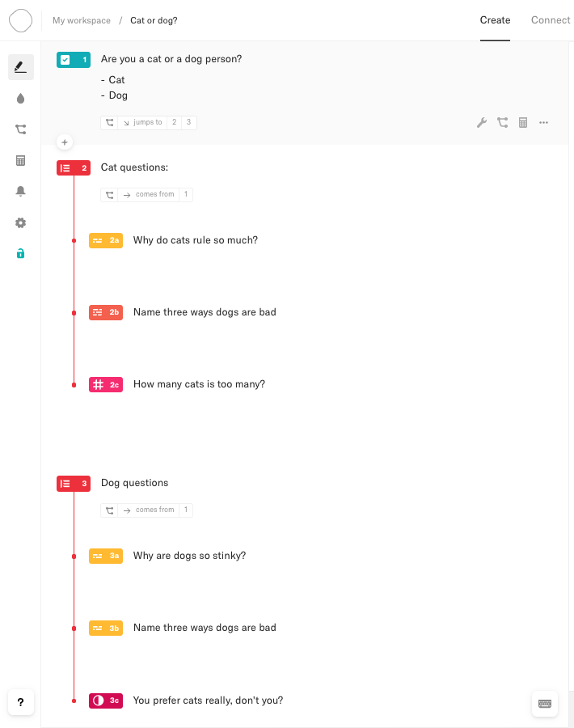
Task: Select the question group badge numbered 3
Action: click(x=74, y=484)
